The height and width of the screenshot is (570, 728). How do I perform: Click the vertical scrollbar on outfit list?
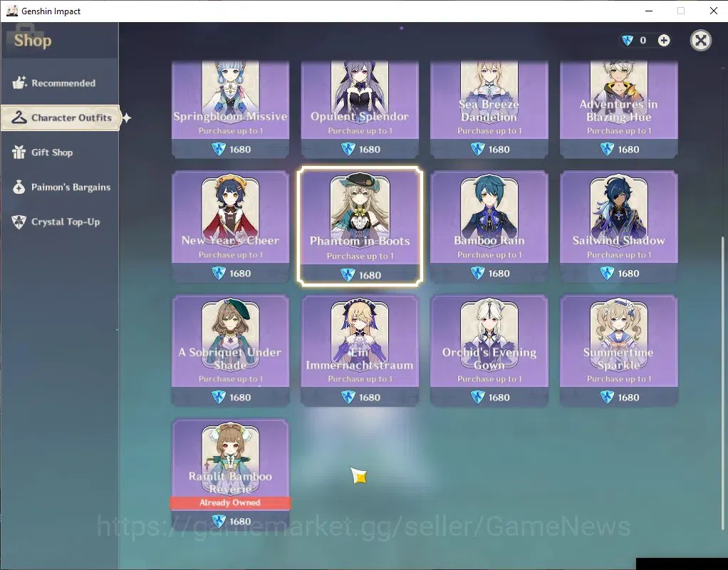point(722,383)
